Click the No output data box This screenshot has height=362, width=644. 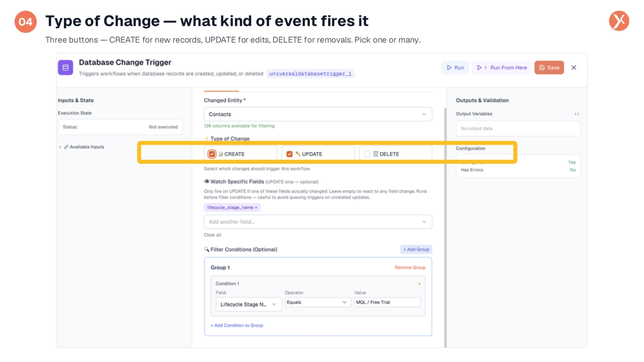tap(518, 129)
